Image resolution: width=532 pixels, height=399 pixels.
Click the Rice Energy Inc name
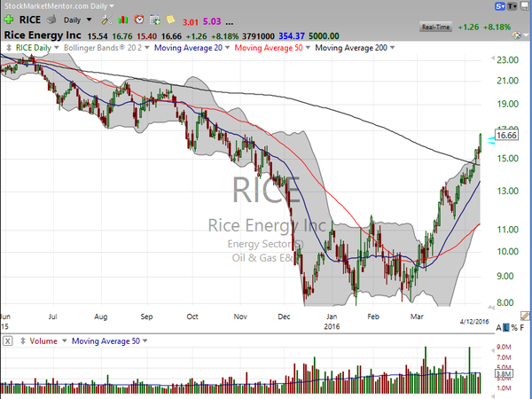[43, 35]
